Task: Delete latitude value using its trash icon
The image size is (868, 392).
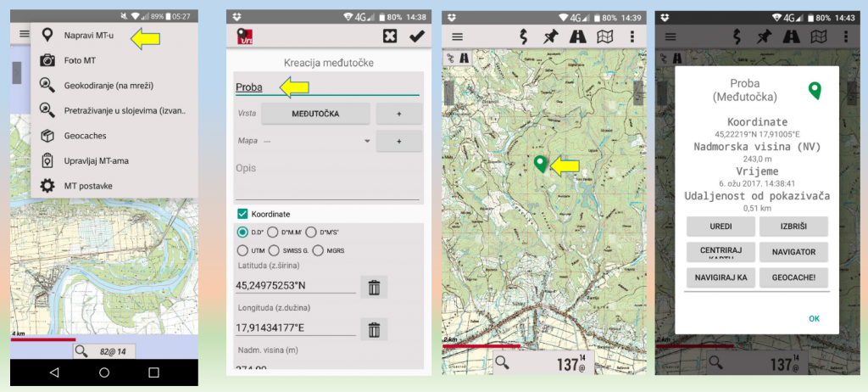Action: 374,287
